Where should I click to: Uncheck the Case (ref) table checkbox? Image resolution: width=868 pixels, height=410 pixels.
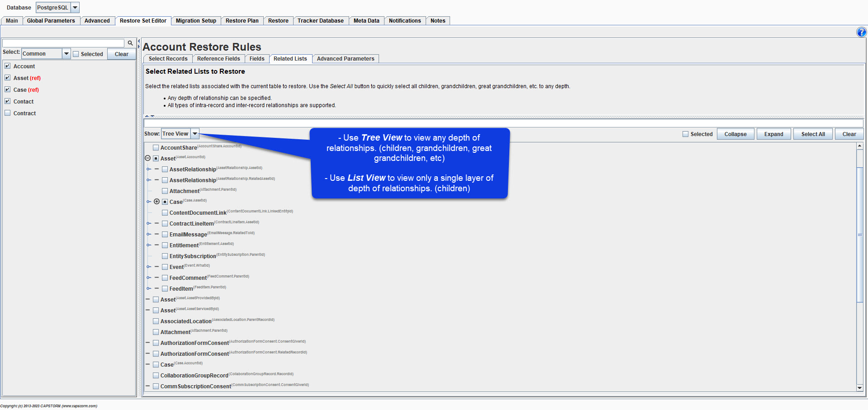(8, 90)
